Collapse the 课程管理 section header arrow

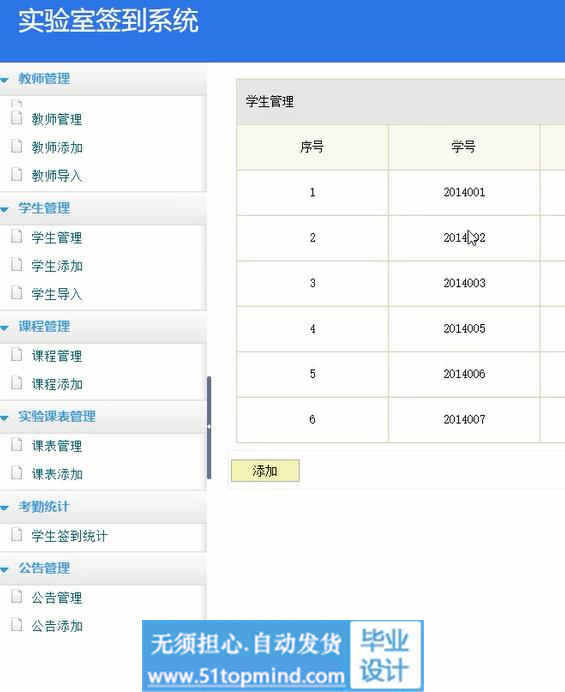pos(4,327)
